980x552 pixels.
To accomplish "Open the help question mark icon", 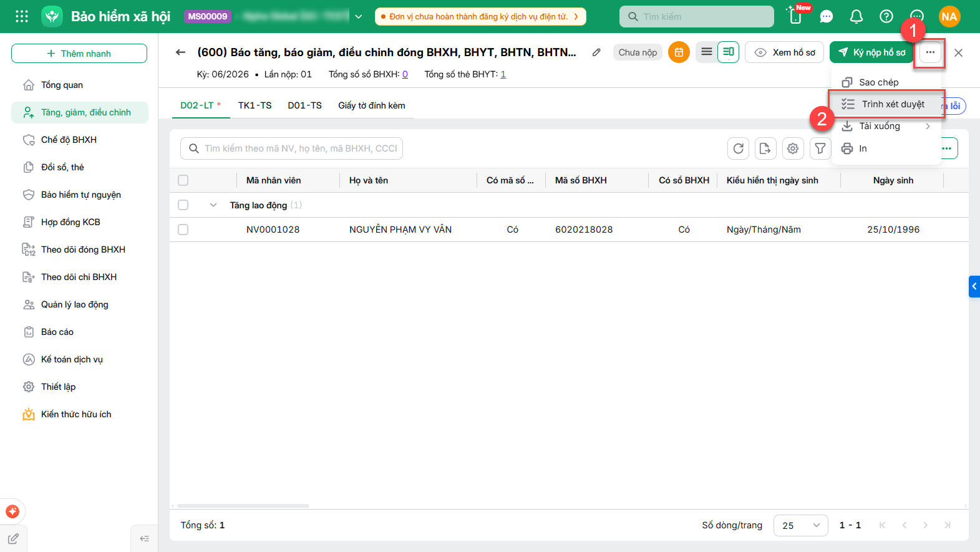I will click(x=886, y=16).
